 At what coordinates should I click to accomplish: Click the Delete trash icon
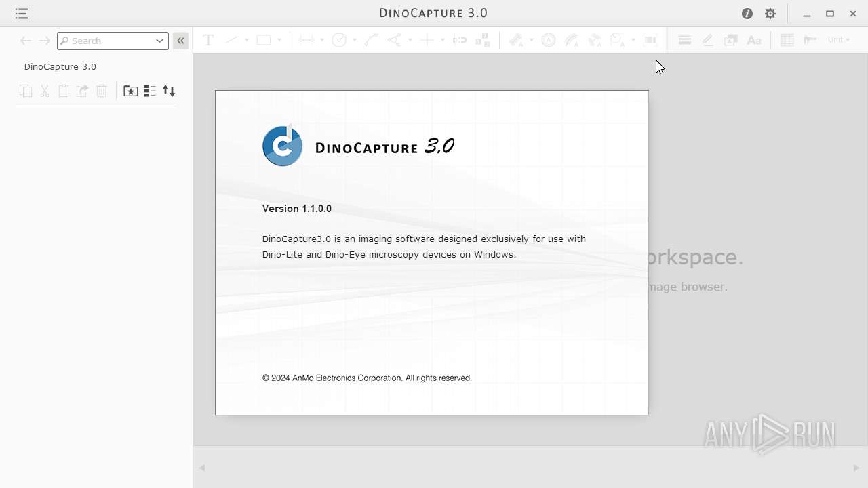102,91
